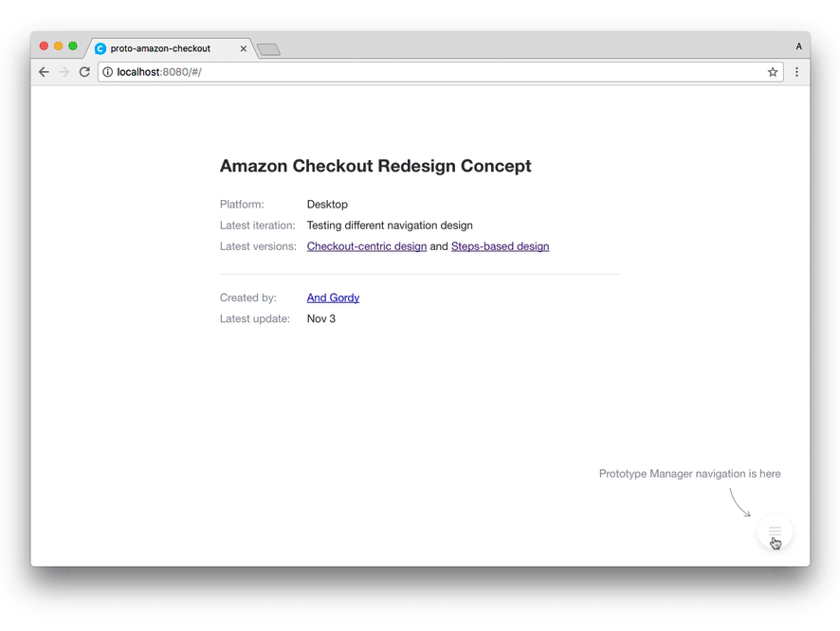Open the Steps-based design link
The width and height of the screenshot is (840, 631).
[500, 245]
